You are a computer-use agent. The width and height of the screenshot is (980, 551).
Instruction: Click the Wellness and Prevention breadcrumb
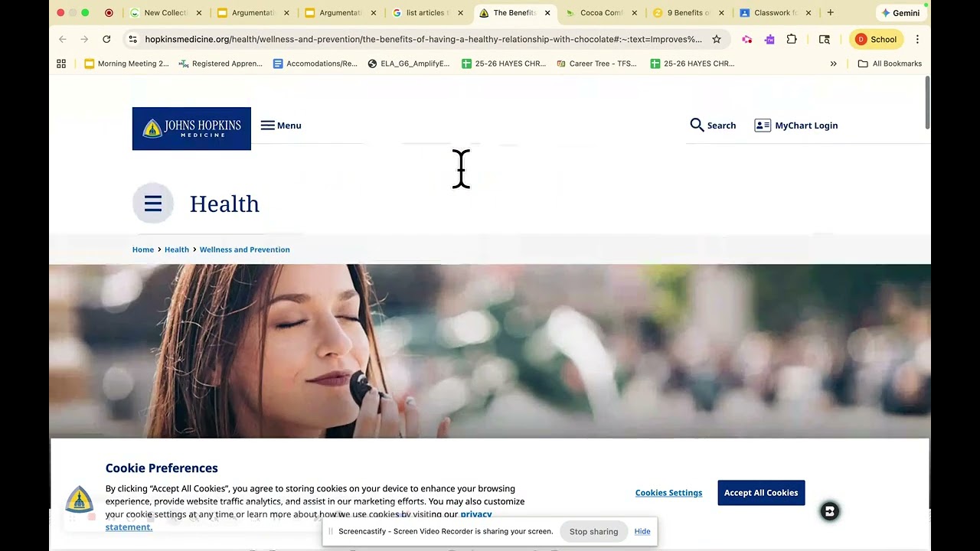[245, 249]
